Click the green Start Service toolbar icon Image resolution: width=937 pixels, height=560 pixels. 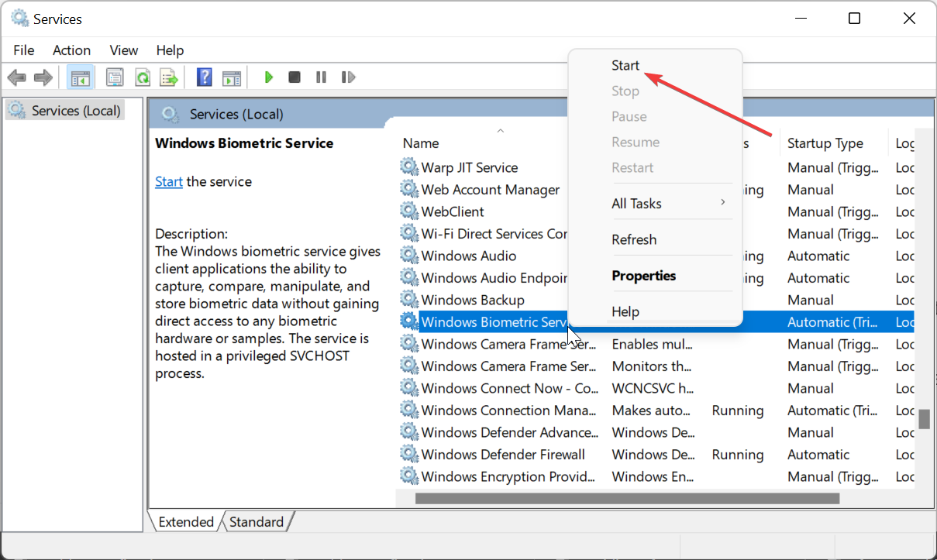pyautogui.click(x=269, y=77)
